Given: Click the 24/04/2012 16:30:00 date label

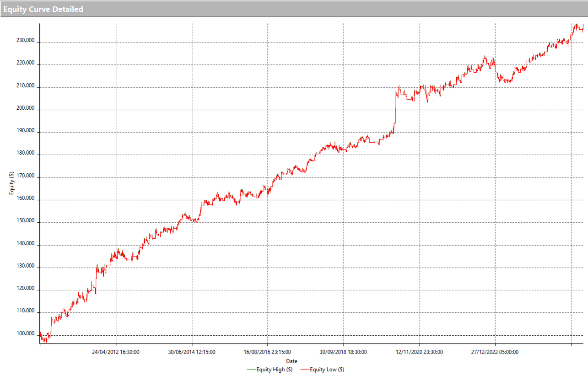Looking at the screenshot, I should 116,352.
